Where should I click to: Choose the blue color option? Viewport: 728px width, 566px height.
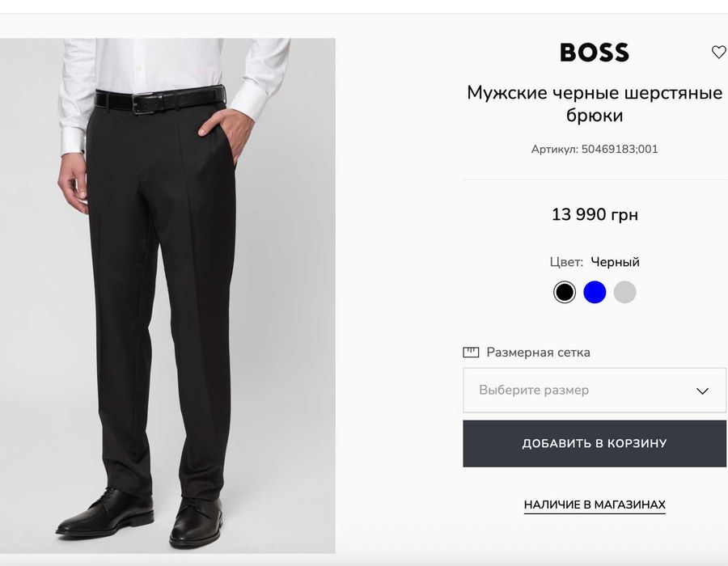[595, 292]
